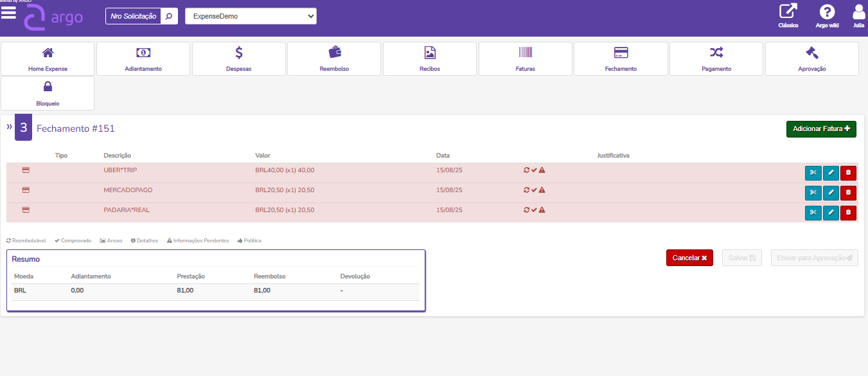The height and width of the screenshot is (376, 868).
Task: Click Adicionar Fatura button
Action: click(820, 129)
